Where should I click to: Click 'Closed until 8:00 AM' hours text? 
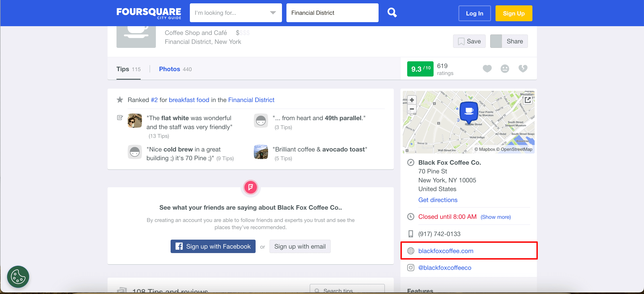point(447,217)
